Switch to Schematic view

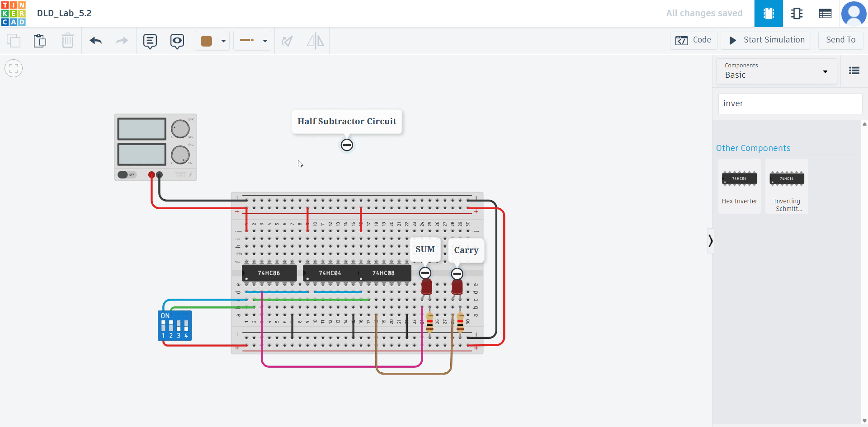[797, 14]
